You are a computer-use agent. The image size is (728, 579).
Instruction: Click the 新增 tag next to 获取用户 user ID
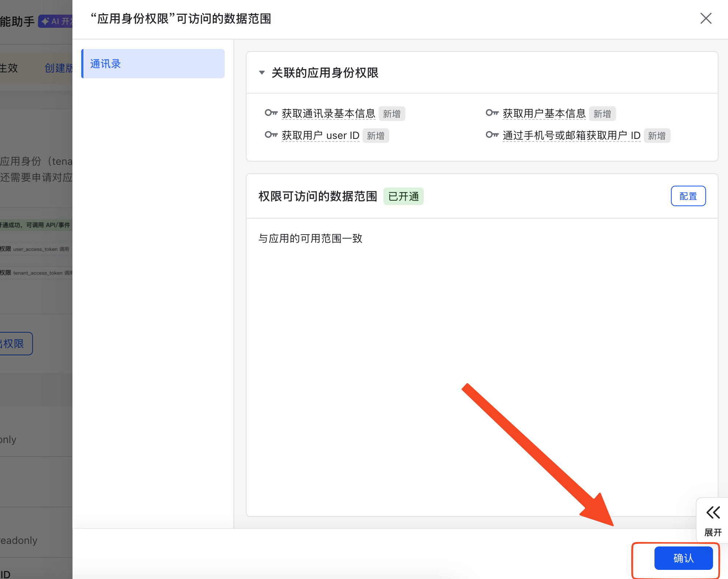click(376, 135)
